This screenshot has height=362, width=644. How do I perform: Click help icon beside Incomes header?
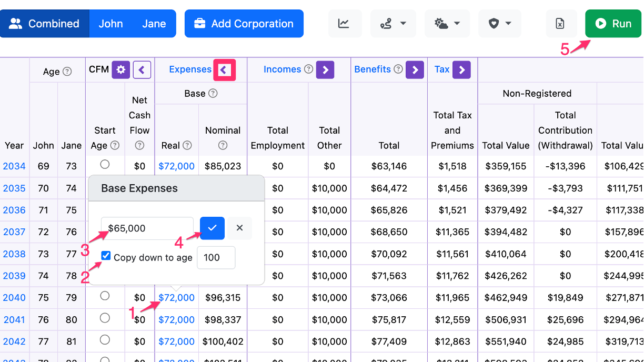[309, 69]
